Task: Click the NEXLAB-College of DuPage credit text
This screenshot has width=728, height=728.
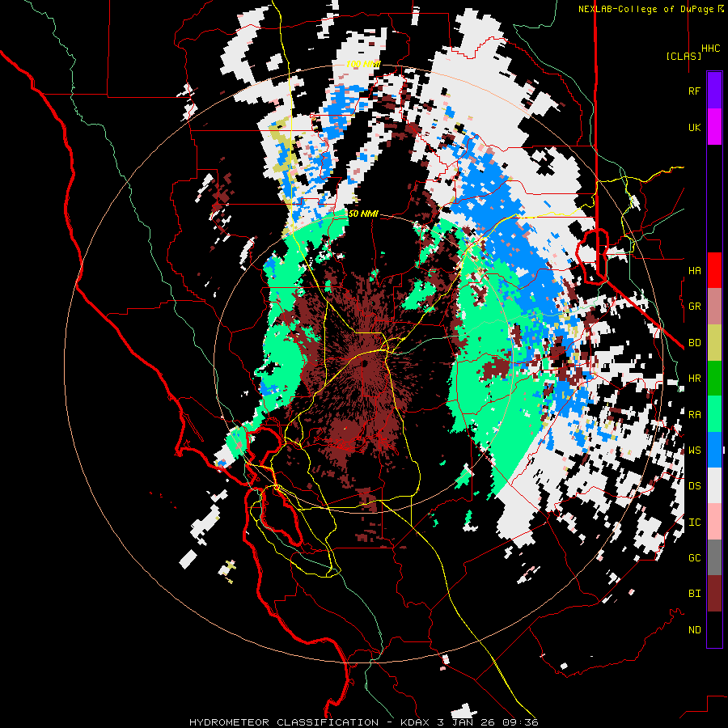Action: tap(645, 9)
